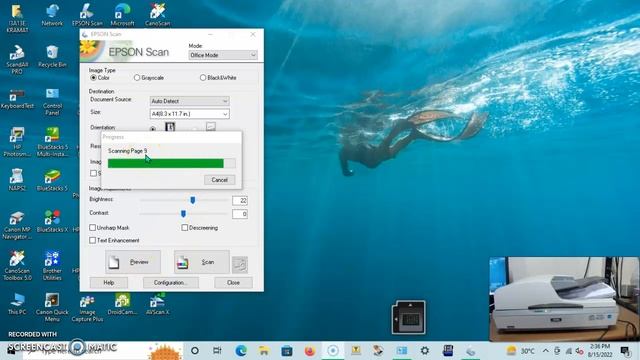Open Microsoft Store from the taskbar
The width and height of the screenshot is (640, 360).
pyautogui.click(x=287, y=351)
